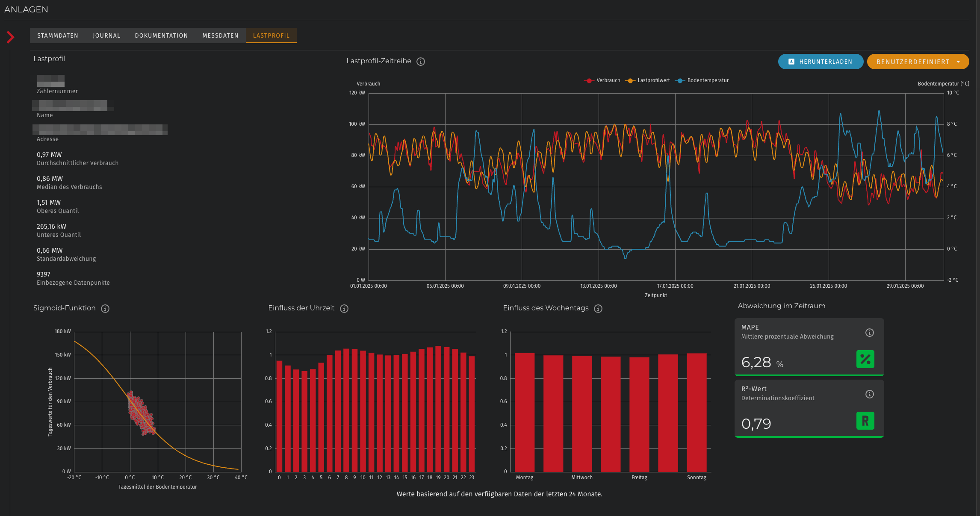
Task: Click green R icon on R²-Wert card
Action: (x=865, y=421)
